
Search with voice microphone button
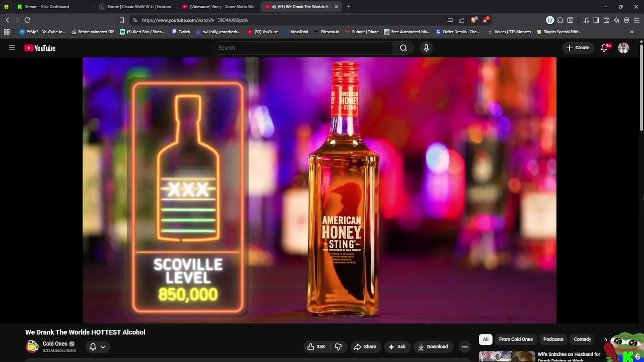[426, 48]
